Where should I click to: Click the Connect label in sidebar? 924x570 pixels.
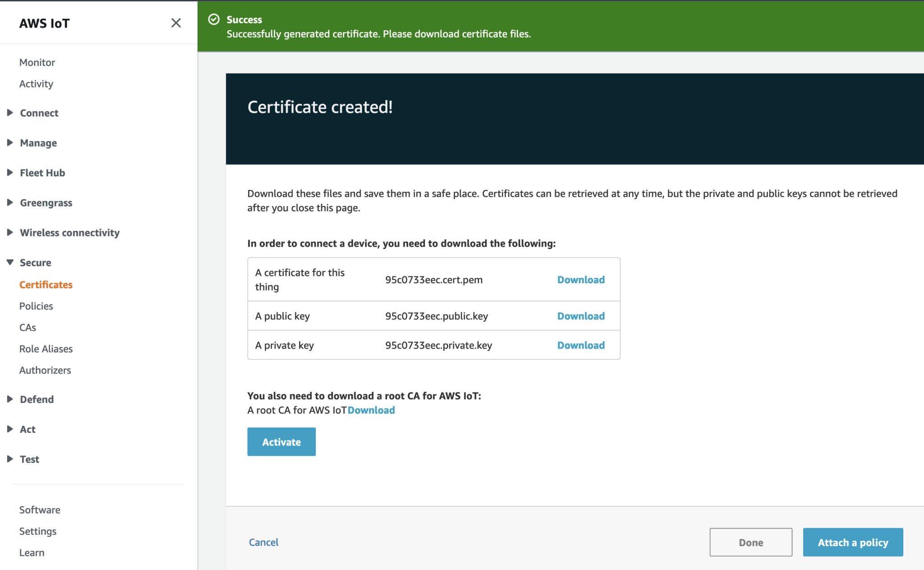pos(39,113)
